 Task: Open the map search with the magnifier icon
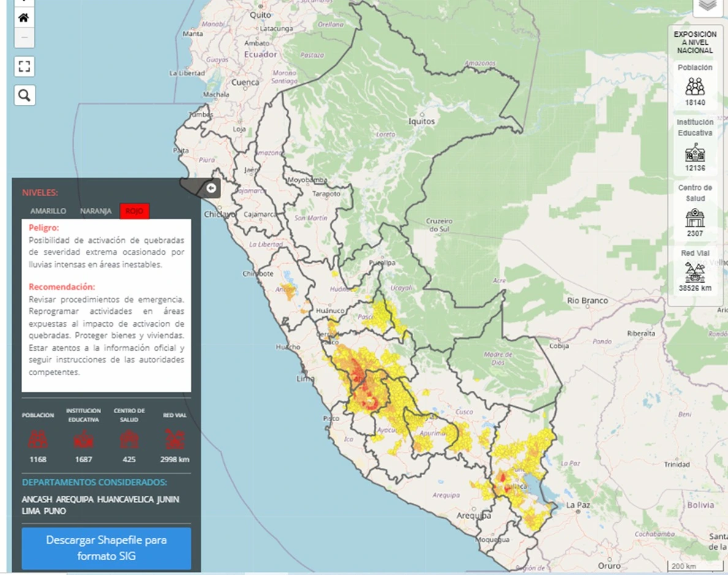[x=24, y=95]
